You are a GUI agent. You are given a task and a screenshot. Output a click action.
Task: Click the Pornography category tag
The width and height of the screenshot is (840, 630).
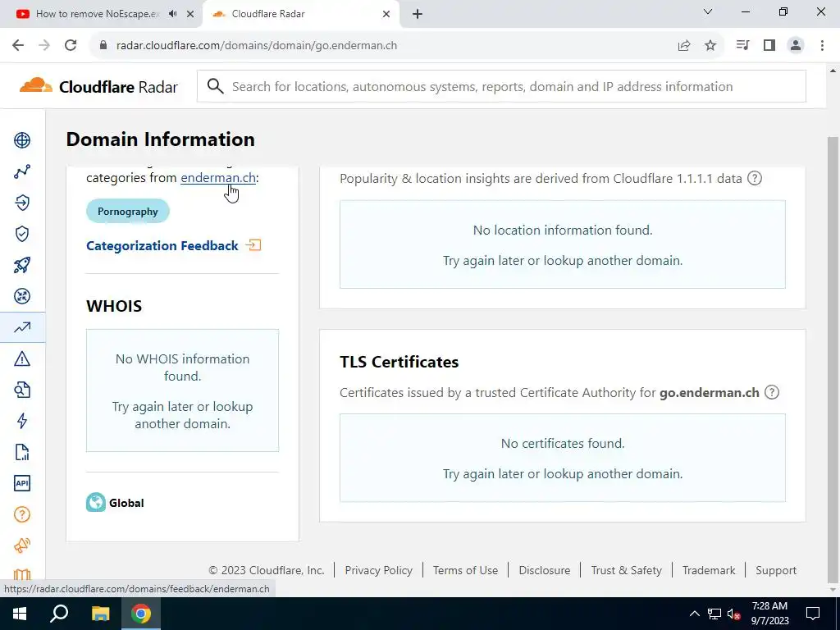click(127, 211)
